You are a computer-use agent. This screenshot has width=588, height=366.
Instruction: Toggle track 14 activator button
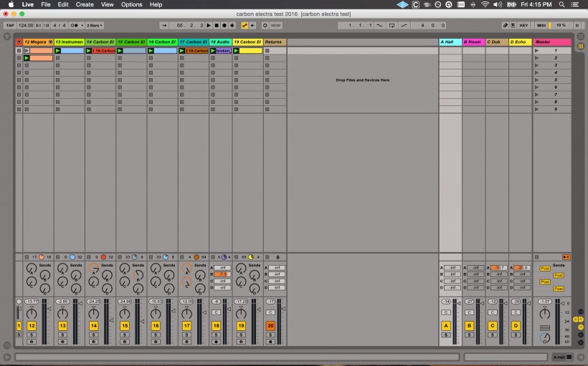click(93, 326)
